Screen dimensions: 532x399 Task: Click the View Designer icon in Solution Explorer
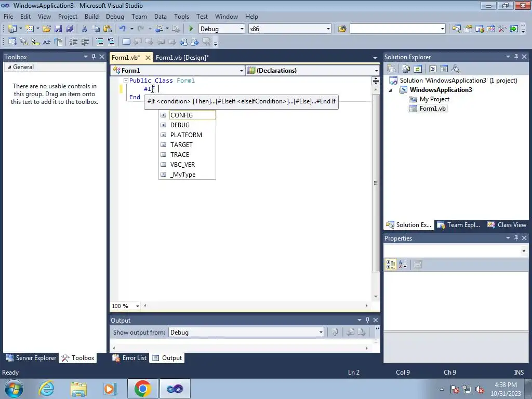(x=444, y=69)
